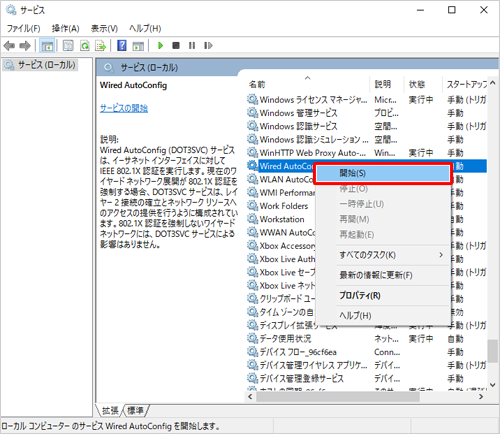500x434 pixels.
Task: Select the Xbox Live Auth service row
Action: (281, 259)
